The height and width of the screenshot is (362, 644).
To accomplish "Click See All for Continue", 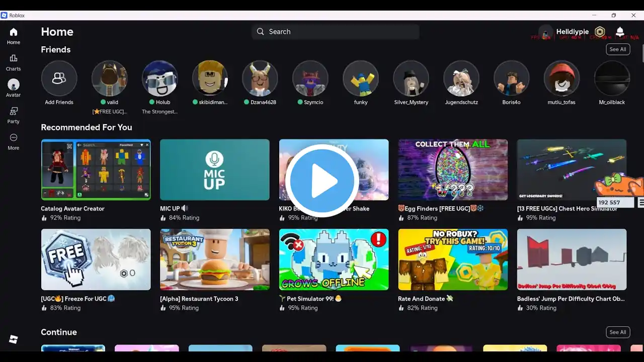I will coord(618,332).
